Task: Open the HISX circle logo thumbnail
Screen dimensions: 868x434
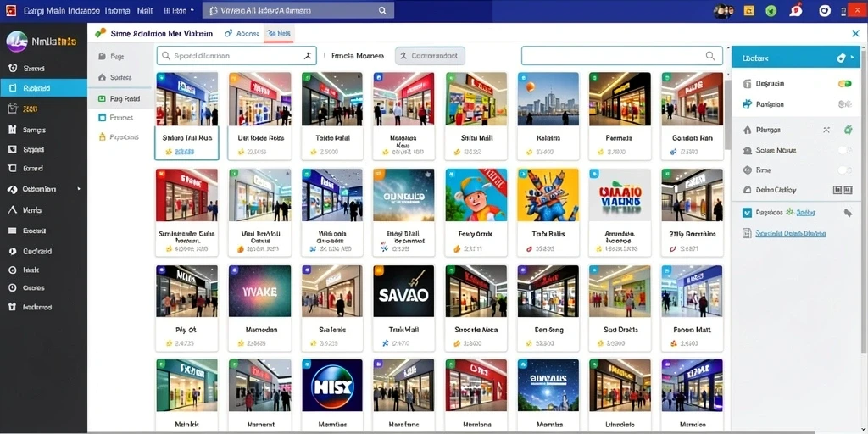Action: click(331, 397)
